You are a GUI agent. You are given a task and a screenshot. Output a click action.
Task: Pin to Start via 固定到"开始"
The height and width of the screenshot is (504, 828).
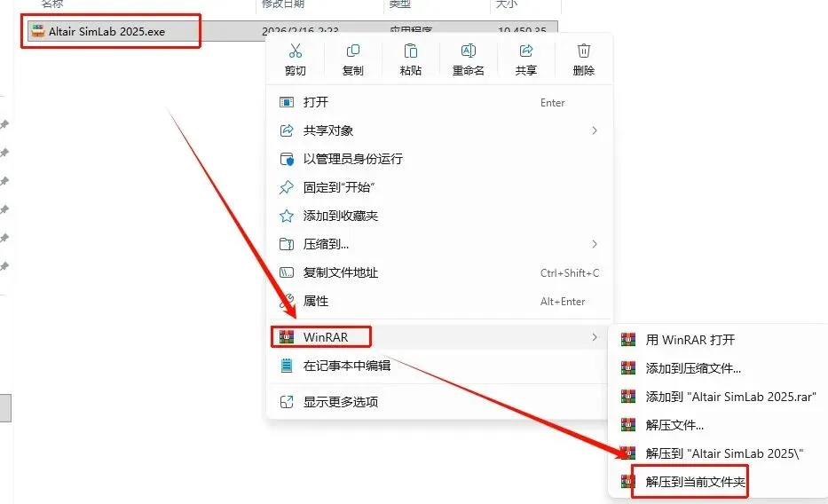[440, 187]
